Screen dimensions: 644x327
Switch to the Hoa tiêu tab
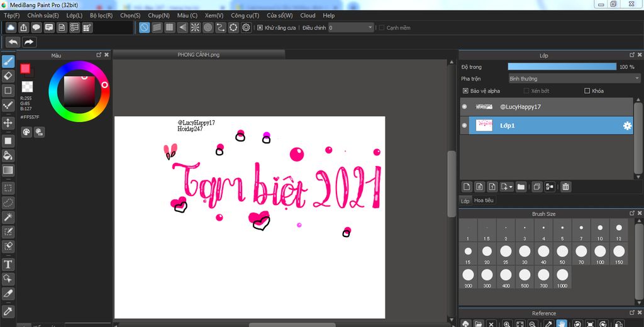(x=484, y=201)
